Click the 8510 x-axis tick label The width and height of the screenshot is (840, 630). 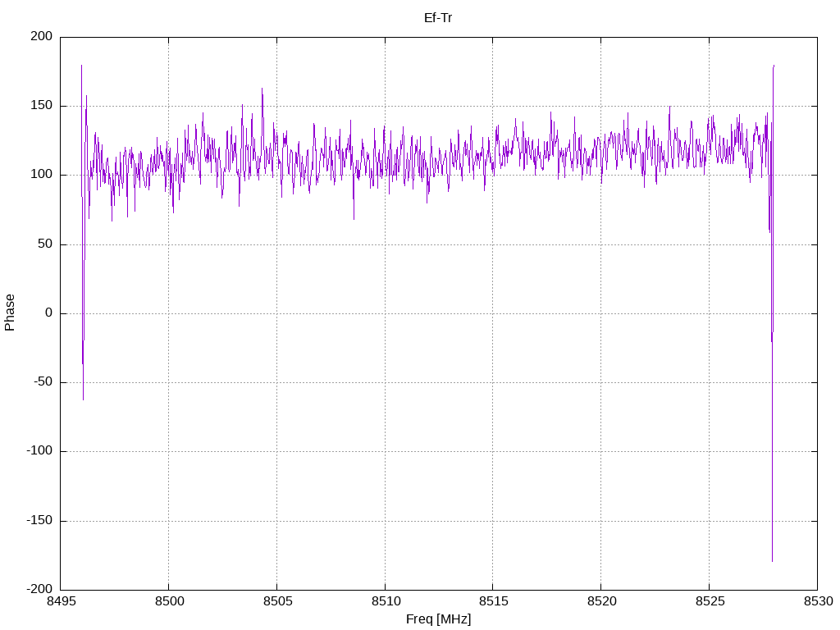point(386,601)
